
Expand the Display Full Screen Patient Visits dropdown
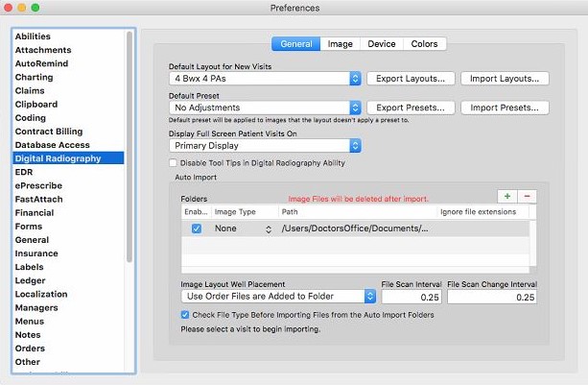[x=264, y=146]
